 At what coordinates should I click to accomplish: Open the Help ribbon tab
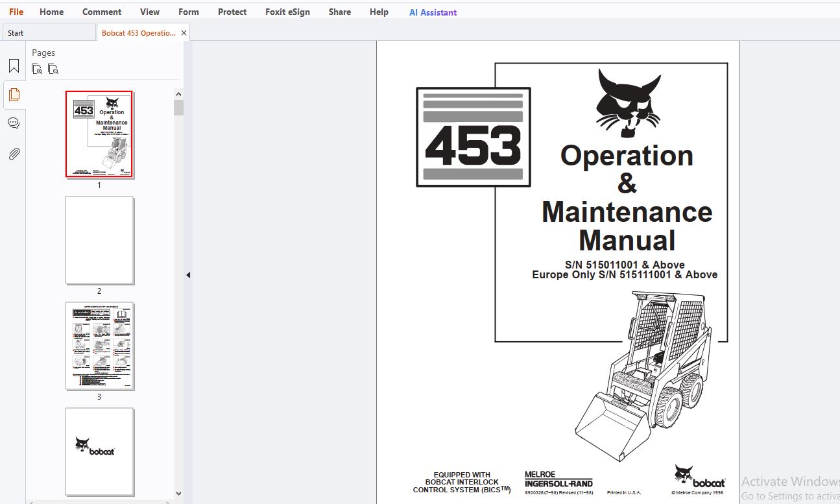point(379,12)
